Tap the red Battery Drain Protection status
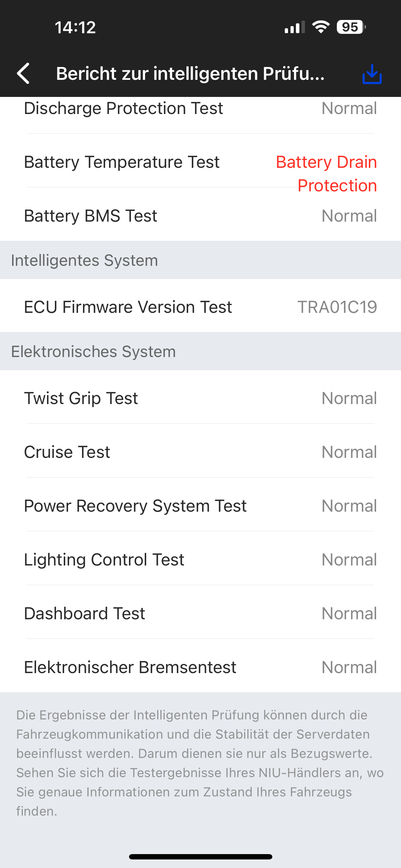401x868 pixels. (x=327, y=174)
